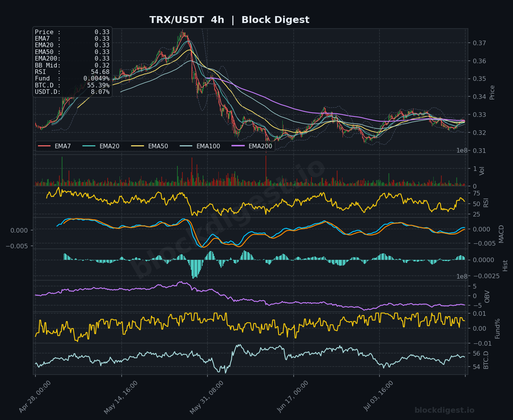Click the BTC.D axis label

(x=486, y=360)
